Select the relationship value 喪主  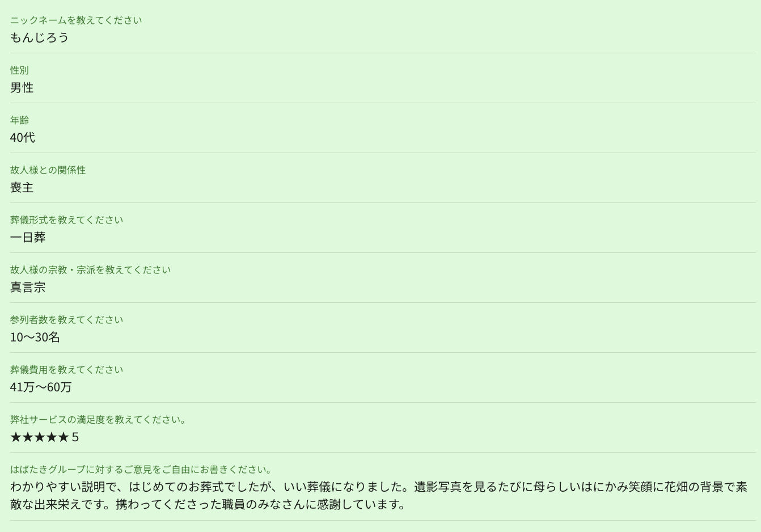pos(22,188)
